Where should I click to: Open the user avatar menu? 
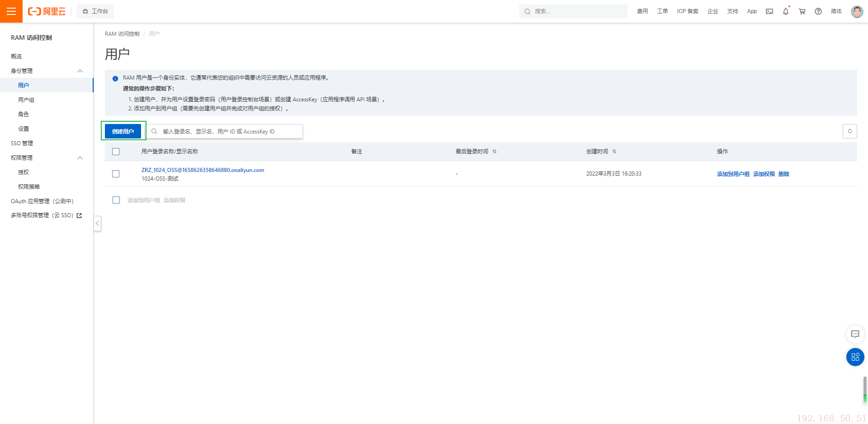[857, 11]
